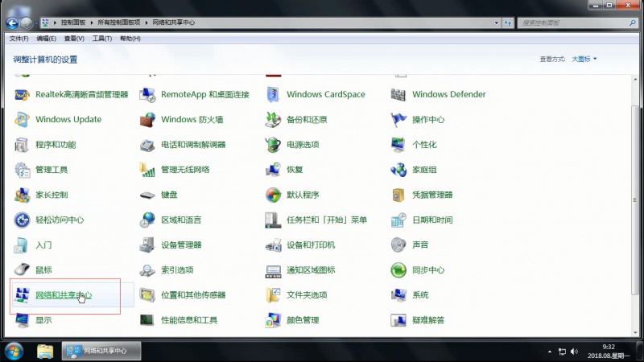Open 文件夹选项 icon

(x=273, y=295)
